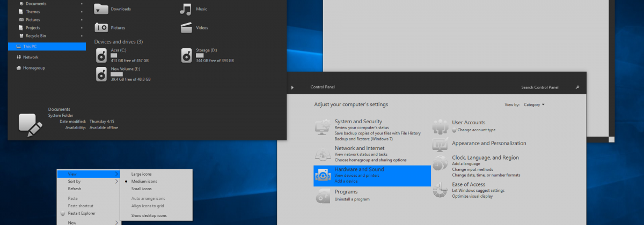The height and width of the screenshot is (225, 644).
Task: Click the Storage (D:) capacity bar
Action: tap(200, 55)
